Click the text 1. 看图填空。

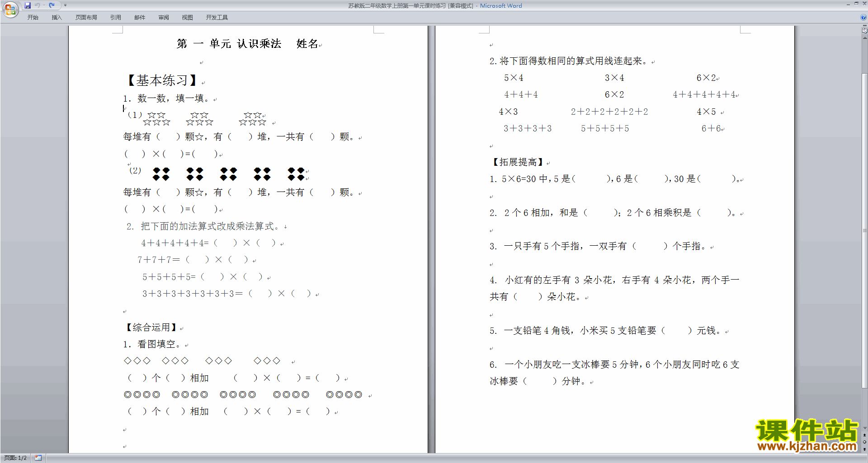[152, 344]
